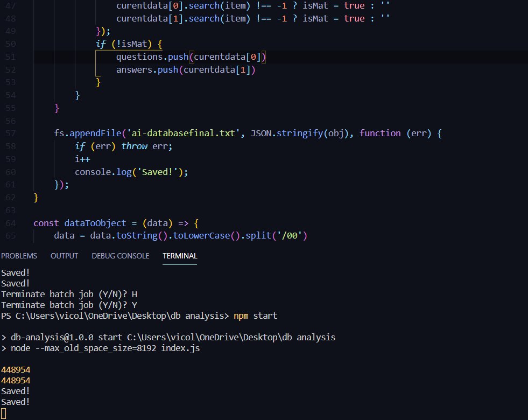Select the DEBUG CONSOLE tab
Image resolution: width=528 pixels, height=420 pixels.
pyautogui.click(x=120, y=256)
